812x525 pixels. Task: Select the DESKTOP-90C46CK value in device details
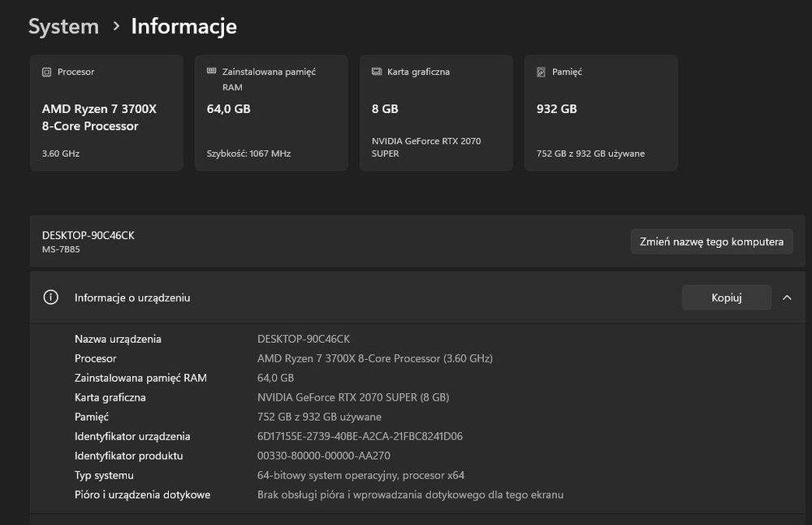(x=304, y=339)
